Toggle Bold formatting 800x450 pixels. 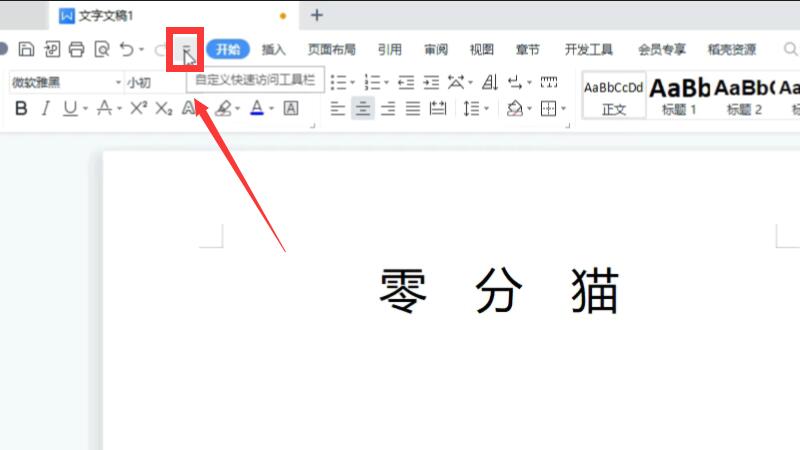point(21,108)
